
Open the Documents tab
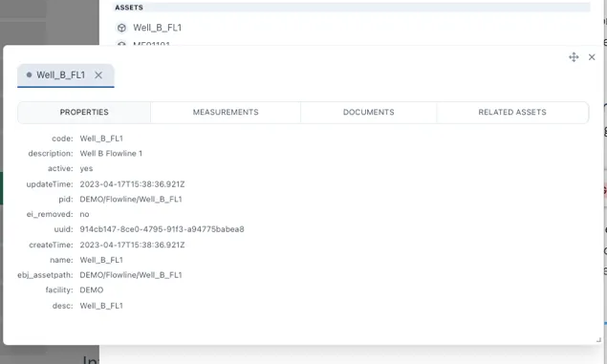click(x=369, y=112)
